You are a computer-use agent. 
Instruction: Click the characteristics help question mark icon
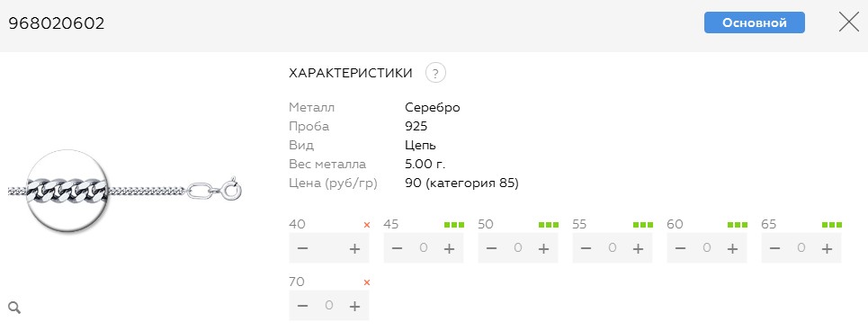pyautogui.click(x=435, y=73)
